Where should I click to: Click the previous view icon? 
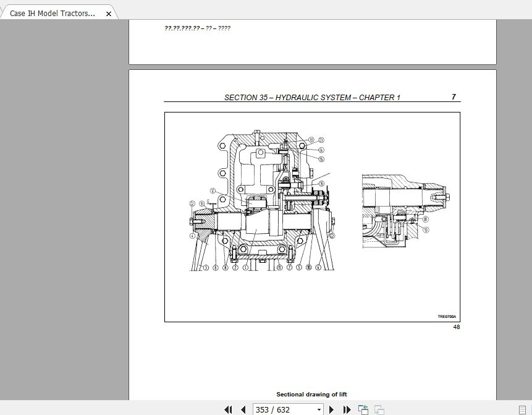click(x=363, y=409)
